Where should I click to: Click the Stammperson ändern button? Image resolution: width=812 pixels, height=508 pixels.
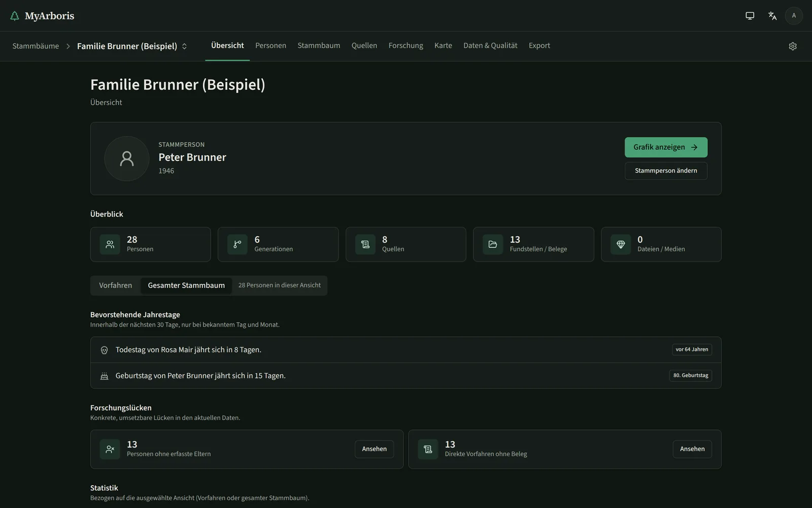click(x=666, y=171)
